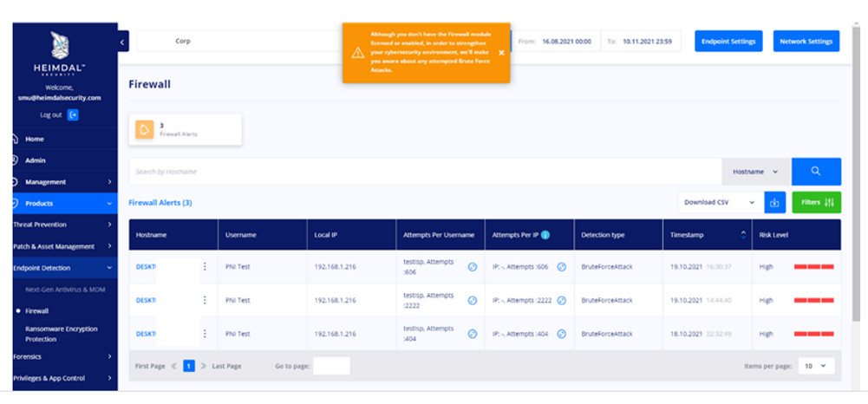The image size is (868, 404).
Task: Open Endpoint Settings
Action: [x=728, y=42]
